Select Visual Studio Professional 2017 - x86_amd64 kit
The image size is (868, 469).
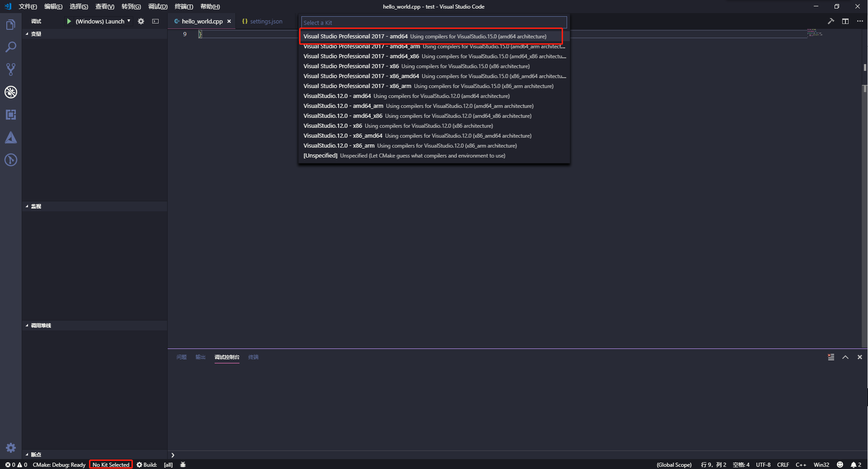(x=434, y=76)
